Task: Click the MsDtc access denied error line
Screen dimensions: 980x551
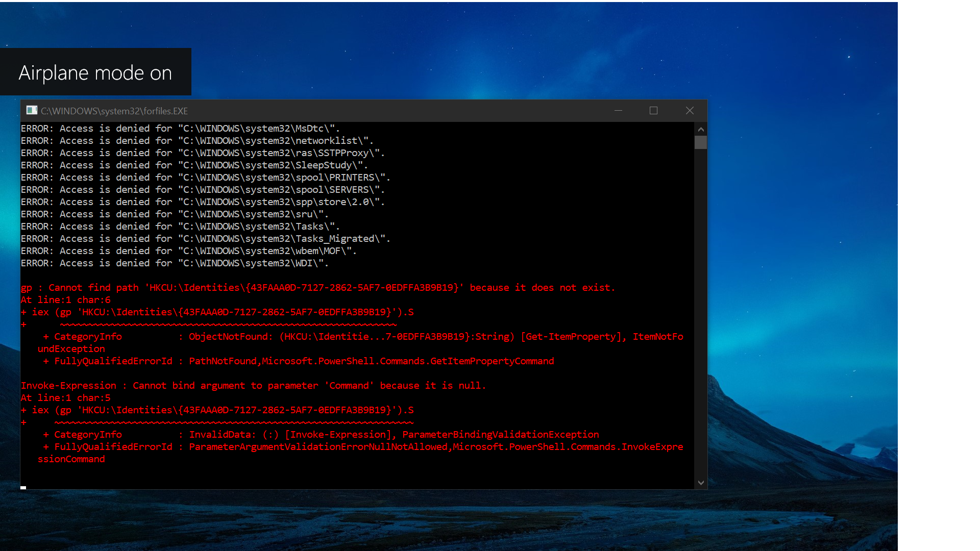Action: tap(180, 129)
